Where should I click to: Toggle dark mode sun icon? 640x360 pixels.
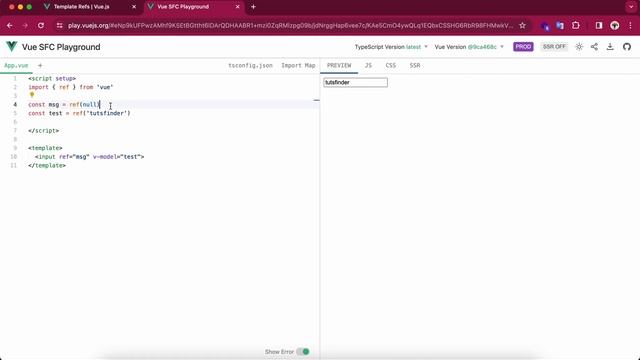pos(579,47)
